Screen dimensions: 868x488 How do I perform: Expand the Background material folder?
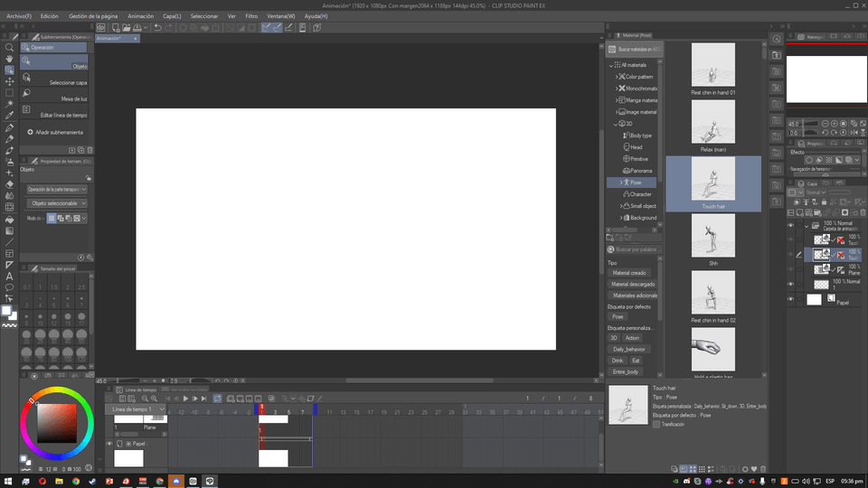pos(621,218)
